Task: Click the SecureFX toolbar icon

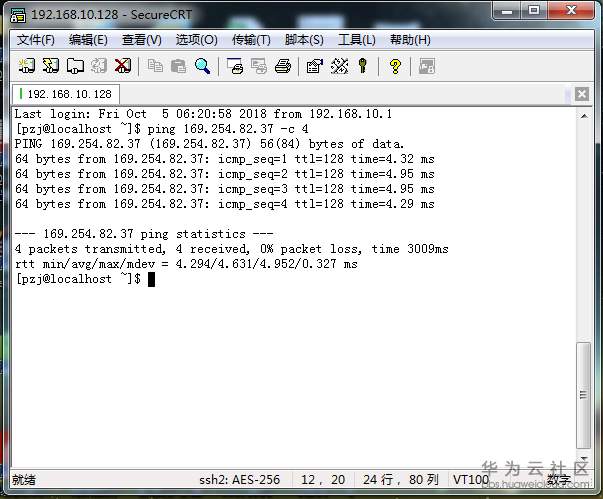Action: point(427,66)
